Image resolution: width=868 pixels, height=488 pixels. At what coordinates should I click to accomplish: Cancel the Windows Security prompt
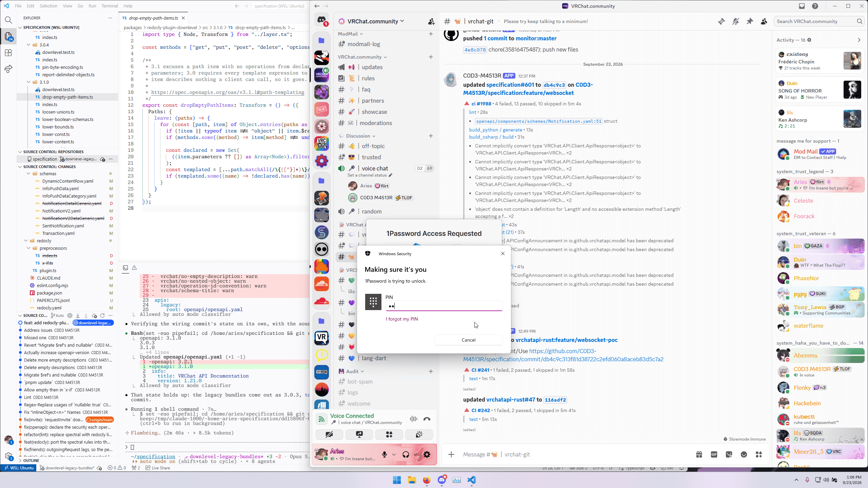pos(469,340)
